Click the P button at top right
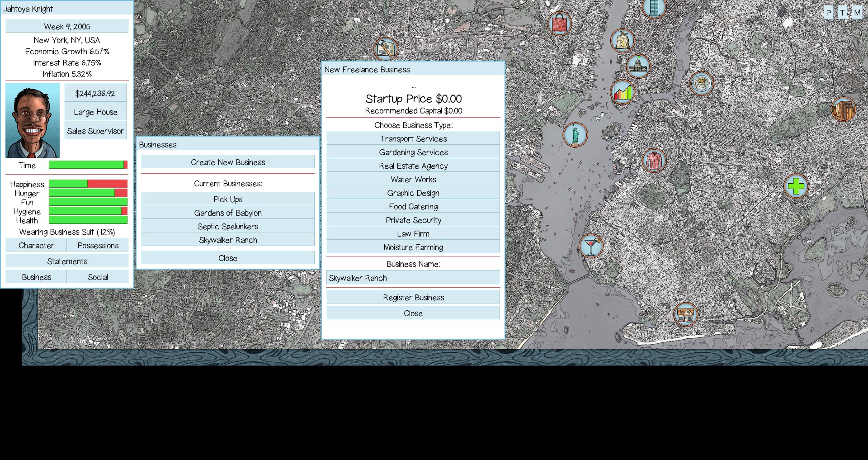868x460 pixels. pyautogui.click(x=828, y=13)
